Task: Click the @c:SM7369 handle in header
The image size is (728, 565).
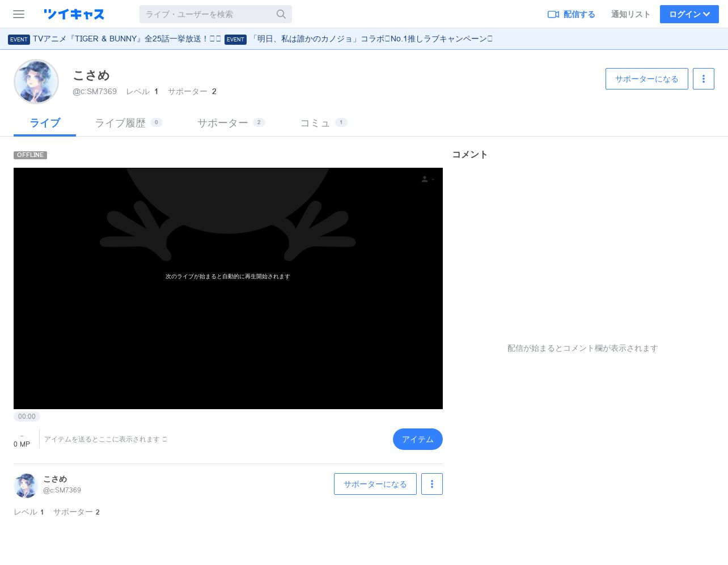Action: (95, 91)
